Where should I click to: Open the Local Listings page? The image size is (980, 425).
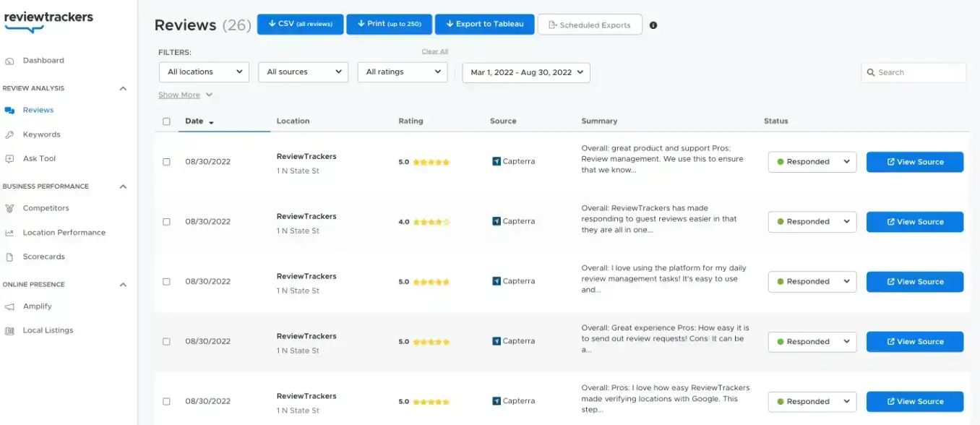pyautogui.click(x=48, y=331)
